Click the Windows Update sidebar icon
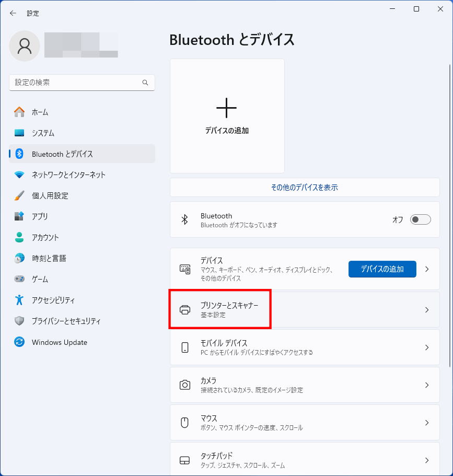The height and width of the screenshot is (476, 453). (x=19, y=342)
